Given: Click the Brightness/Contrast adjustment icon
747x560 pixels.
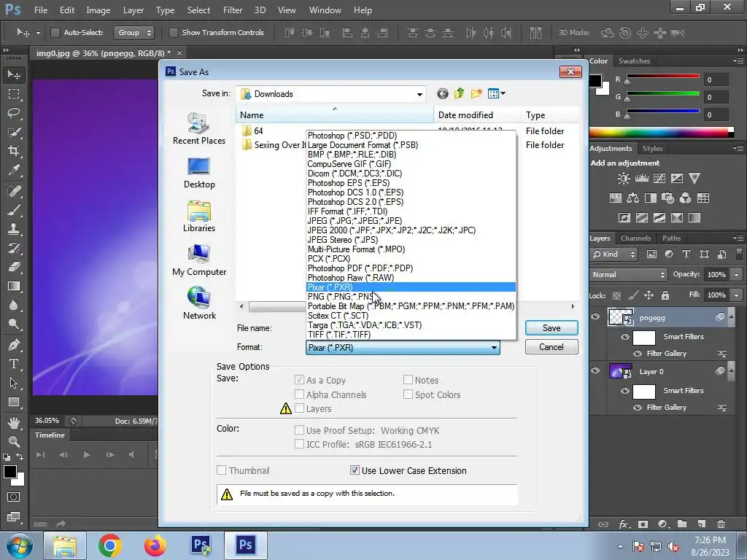Looking at the screenshot, I should (624, 179).
